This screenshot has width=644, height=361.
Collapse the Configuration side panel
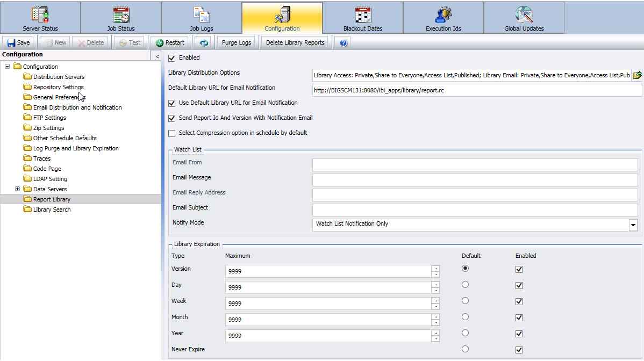coord(157,56)
